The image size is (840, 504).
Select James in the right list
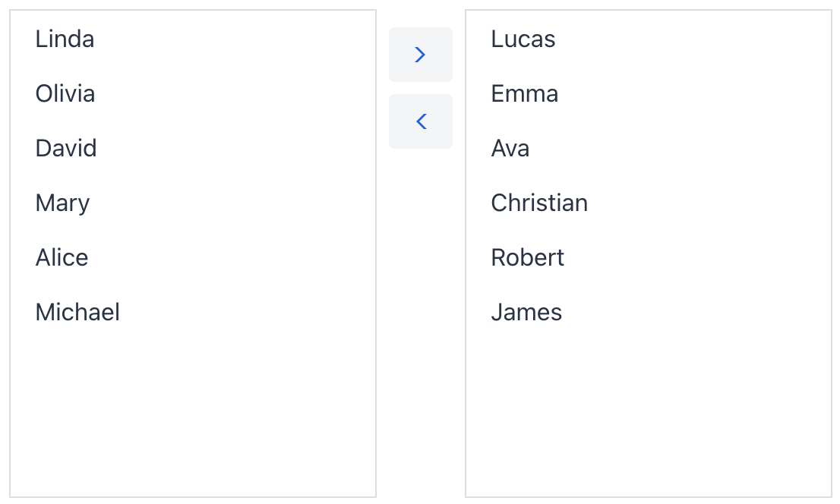coord(526,312)
